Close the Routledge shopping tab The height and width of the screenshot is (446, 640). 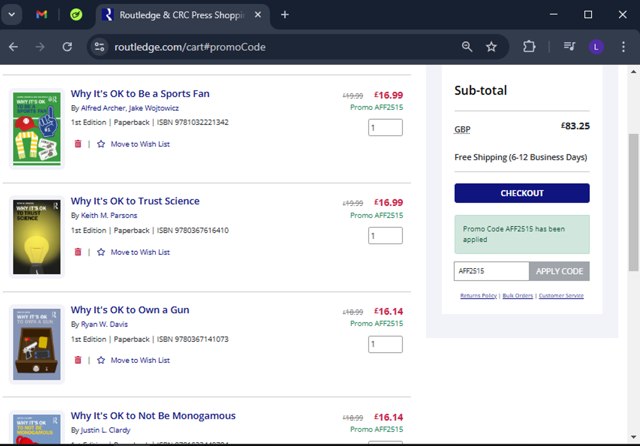pos(258,15)
